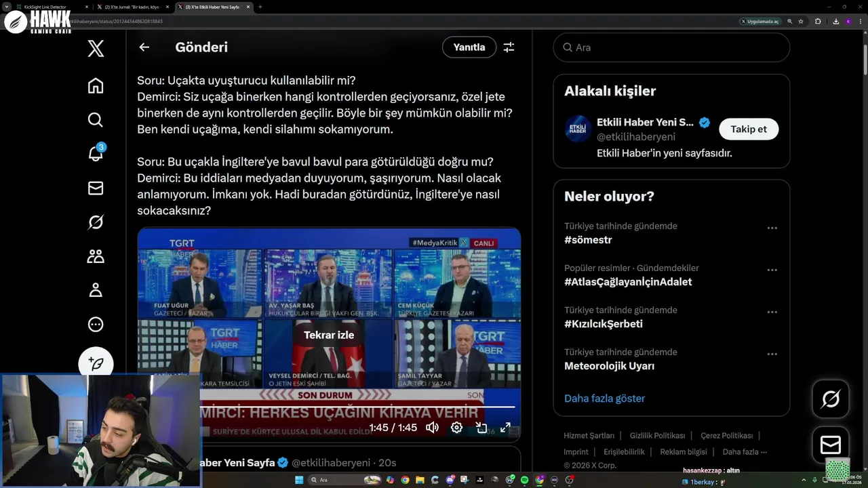Open the Windows Start button
This screenshot has height=488, width=868.
[298, 480]
